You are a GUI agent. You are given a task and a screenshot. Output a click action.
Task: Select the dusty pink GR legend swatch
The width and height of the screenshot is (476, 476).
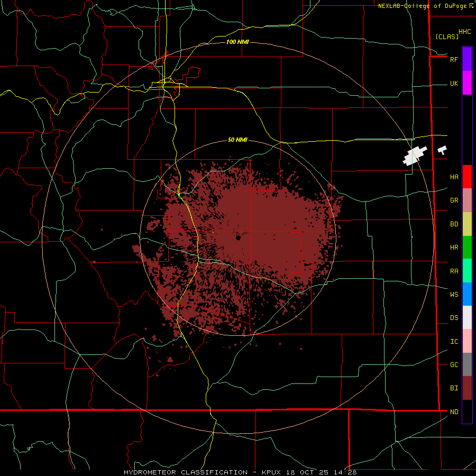pos(467,200)
